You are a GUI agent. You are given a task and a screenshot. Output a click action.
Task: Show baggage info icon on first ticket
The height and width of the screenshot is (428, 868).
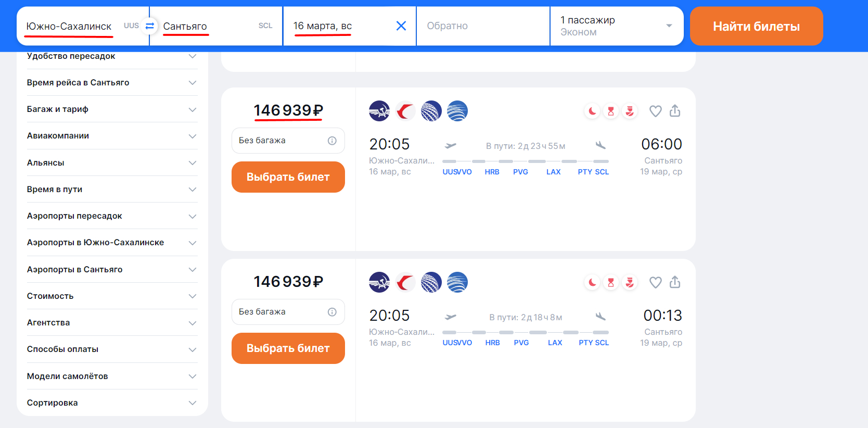pyautogui.click(x=332, y=141)
